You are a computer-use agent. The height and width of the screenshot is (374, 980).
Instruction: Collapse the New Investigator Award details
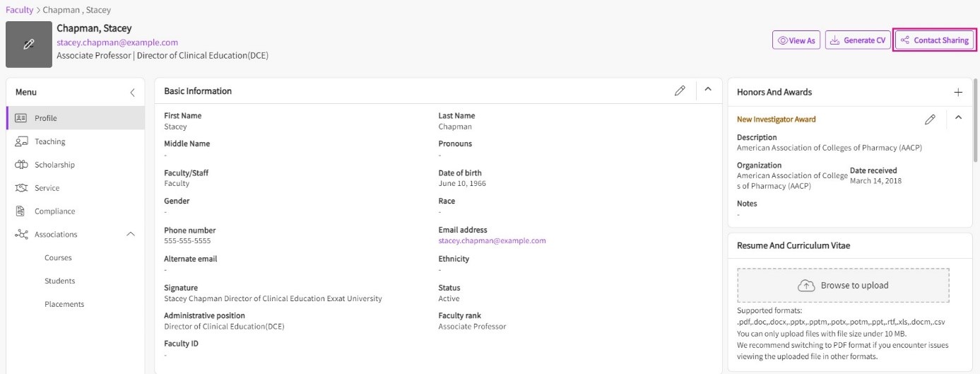958,118
